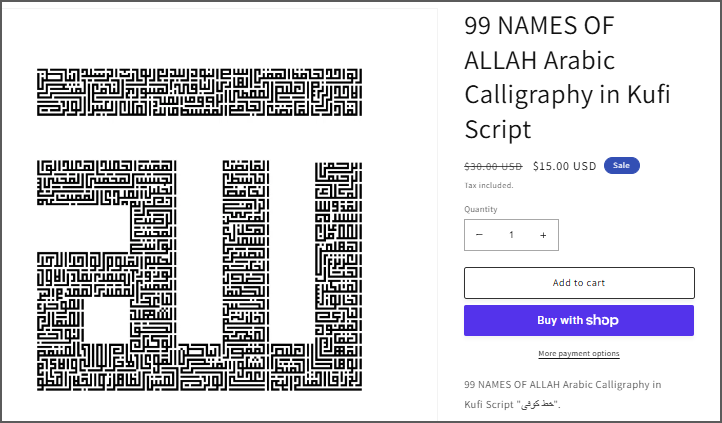Viewport: 722px width, 423px height.
Task: Click the white square gap in artwork
Action: 106,320
